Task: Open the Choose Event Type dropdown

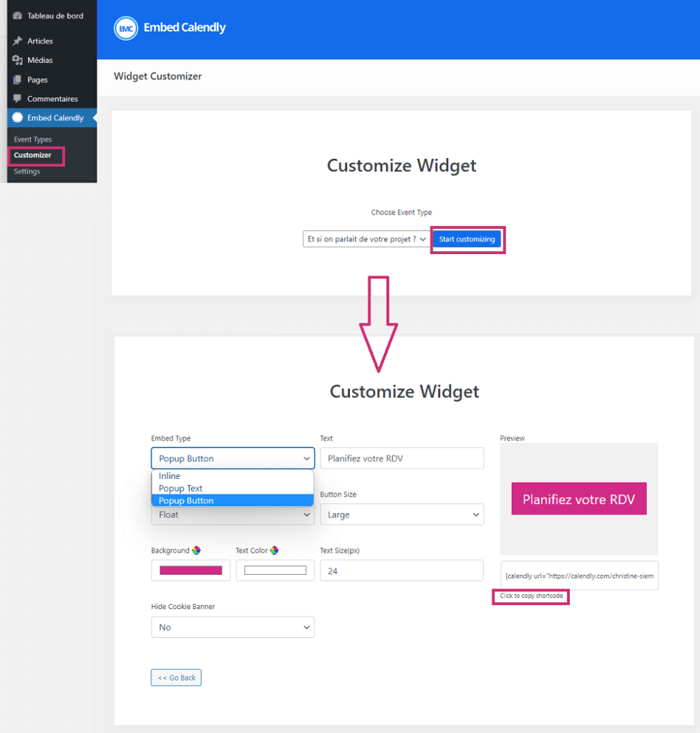Action: (x=366, y=239)
